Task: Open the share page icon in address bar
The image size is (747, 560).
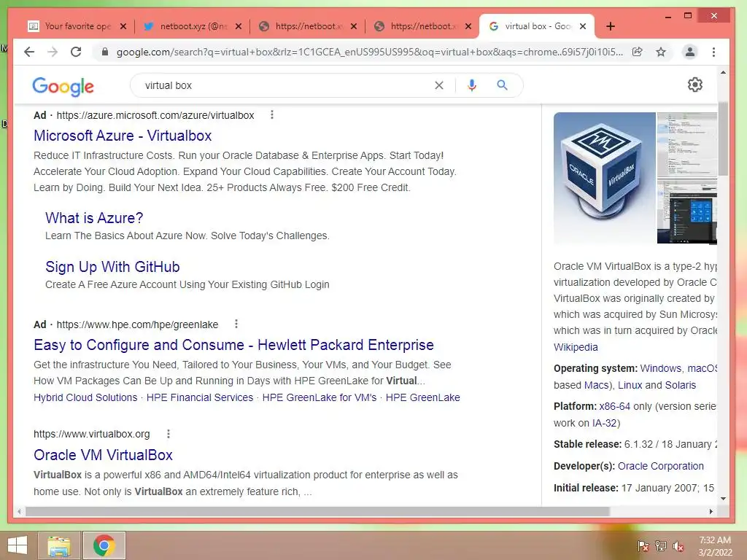Action: coord(637,52)
